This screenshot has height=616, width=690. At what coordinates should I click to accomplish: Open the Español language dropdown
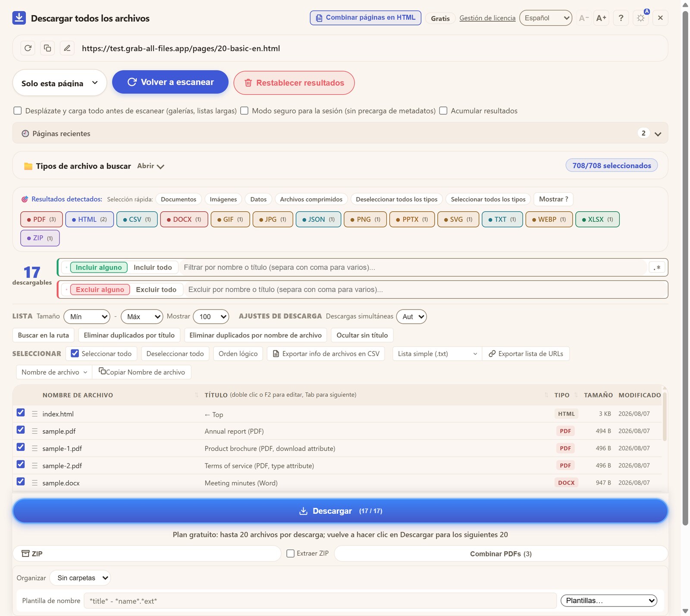tap(546, 18)
